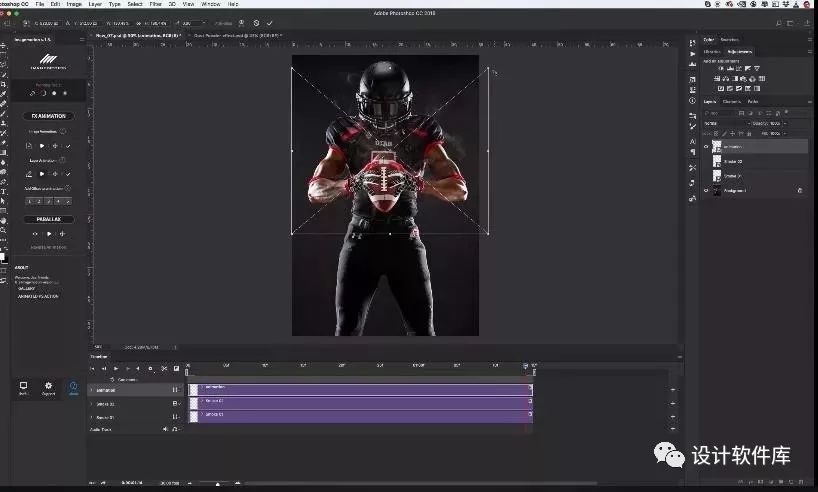The width and height of the screenshot is (818, 492).
Task: Select the Hand tool
Action: tap(4, 220)
